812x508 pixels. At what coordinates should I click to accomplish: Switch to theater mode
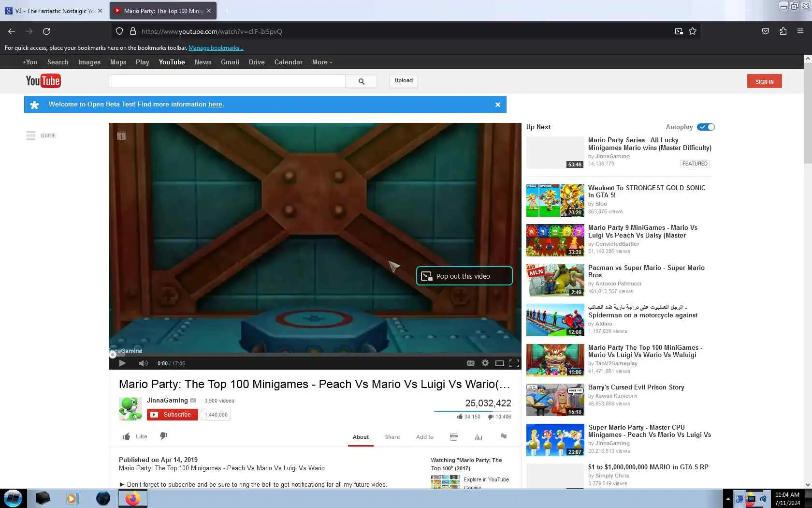500,363
